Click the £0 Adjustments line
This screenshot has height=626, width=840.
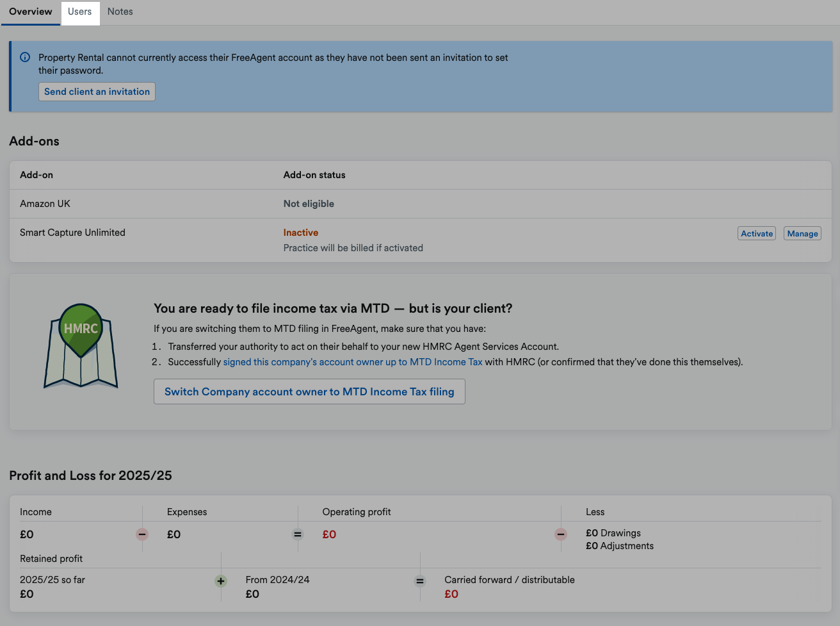tap(620, 546)
